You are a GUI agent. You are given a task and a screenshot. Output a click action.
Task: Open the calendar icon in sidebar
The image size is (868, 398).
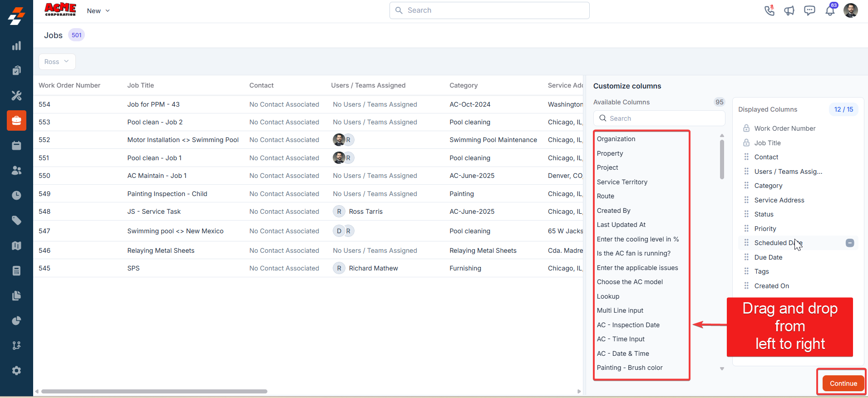click(x=16, y=145)
